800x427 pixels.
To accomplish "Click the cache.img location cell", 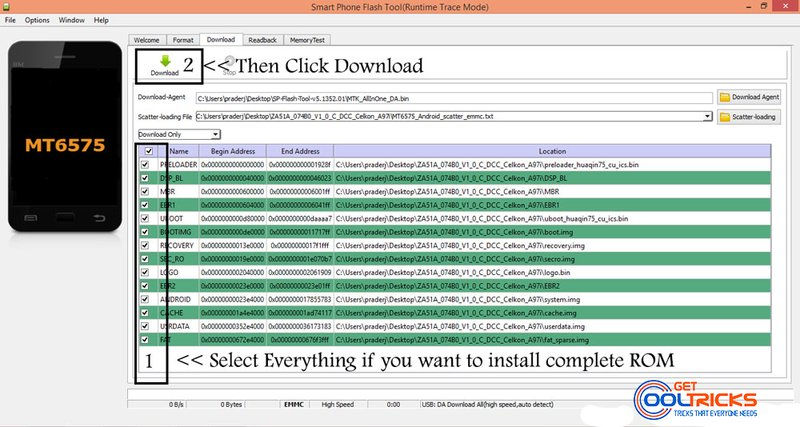I will click(x=552, y=313).
